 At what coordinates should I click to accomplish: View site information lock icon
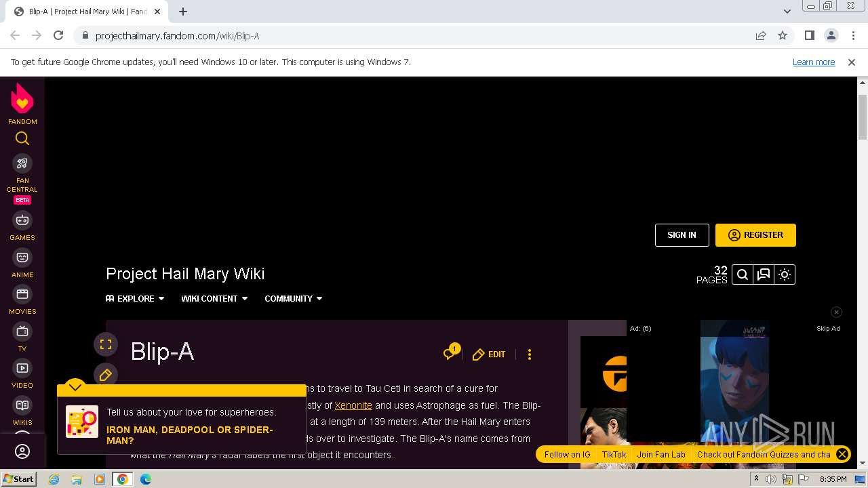click(85, 36)
